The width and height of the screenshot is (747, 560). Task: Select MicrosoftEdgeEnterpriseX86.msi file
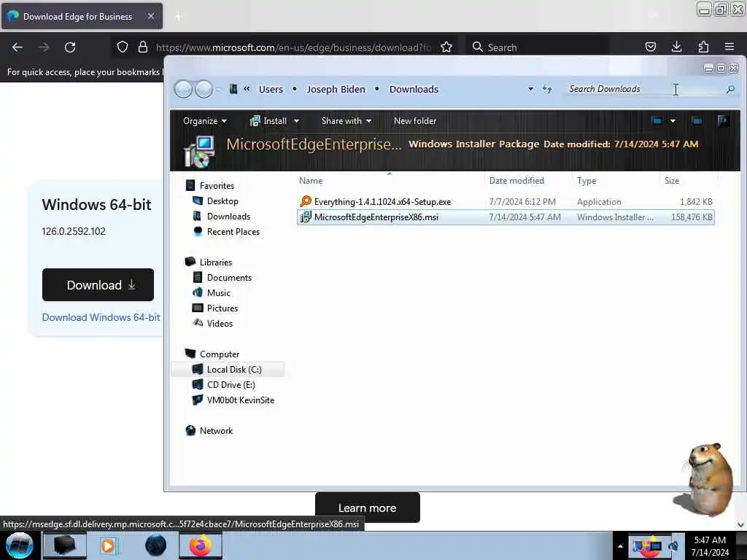pyautogui.click(x=506, y=217)
